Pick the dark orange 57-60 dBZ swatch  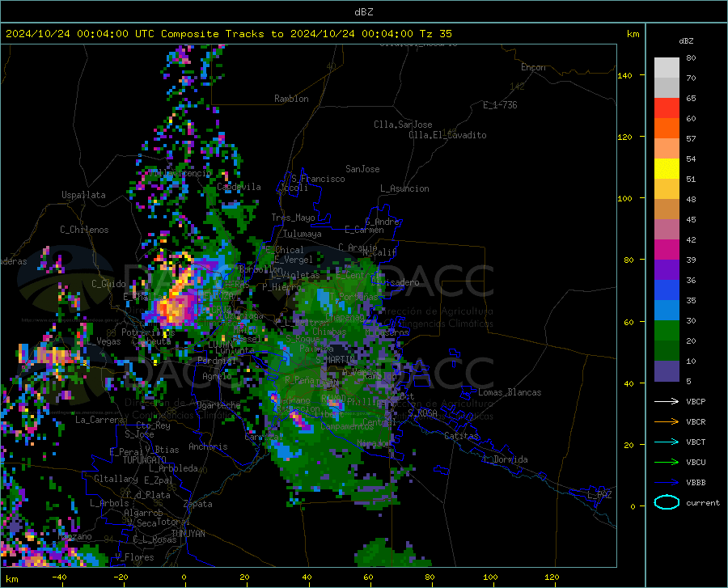[x=667, y=129]
